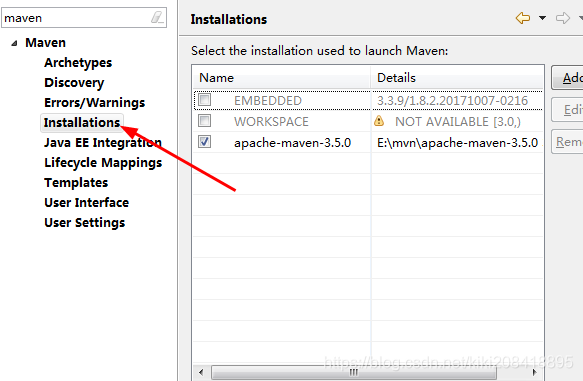Click the Name column header
583x381 pixels.
281,78
